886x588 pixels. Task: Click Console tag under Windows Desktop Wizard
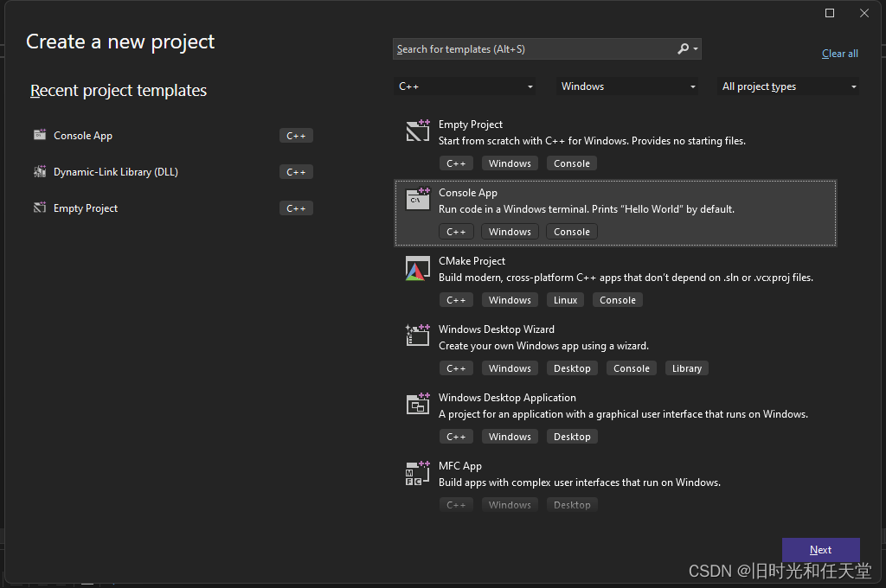(x=631, y=368)
